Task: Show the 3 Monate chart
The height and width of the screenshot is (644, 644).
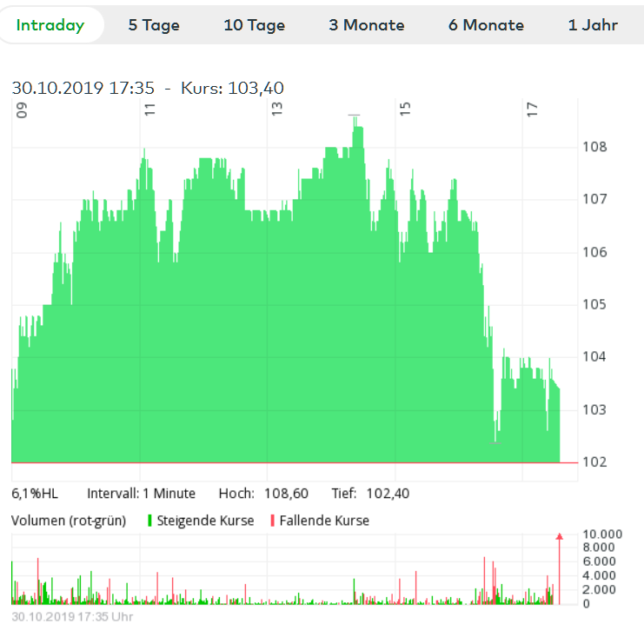Action: point(366,25)
